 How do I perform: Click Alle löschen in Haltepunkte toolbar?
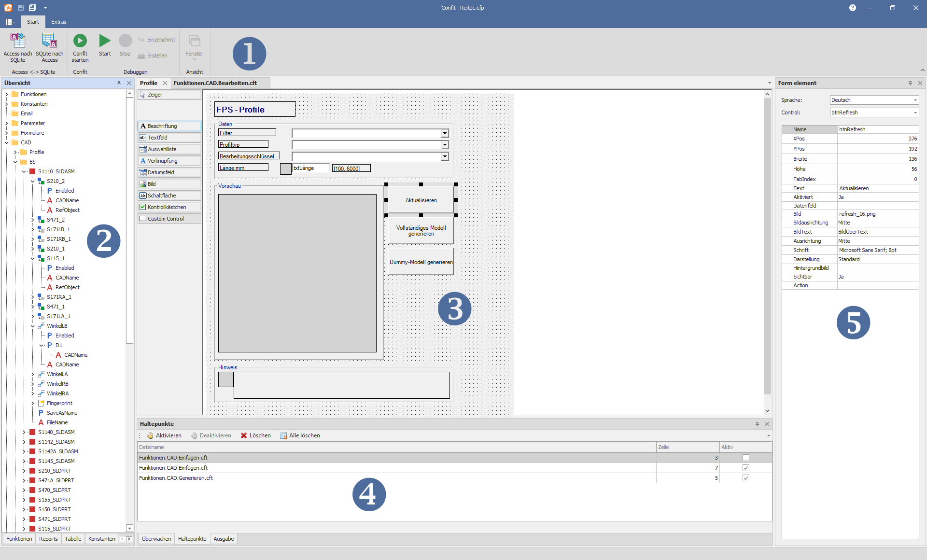pos(300,435)
